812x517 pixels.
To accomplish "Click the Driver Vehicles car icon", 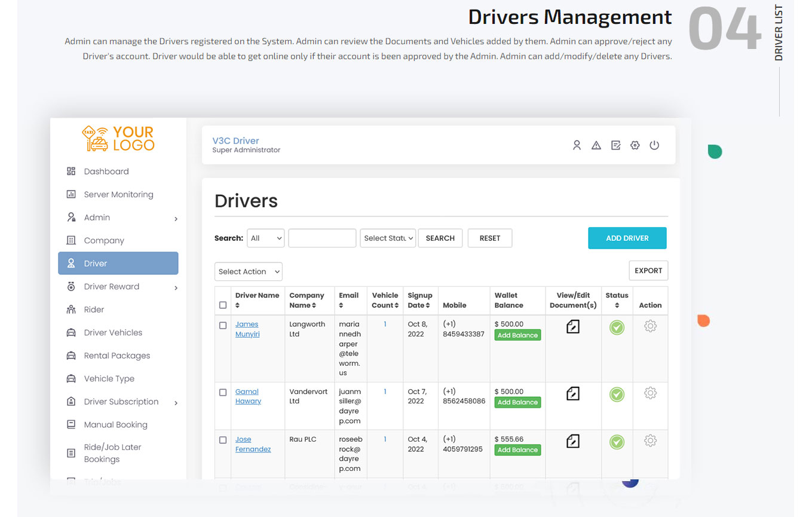I will (x=71, y=332).
